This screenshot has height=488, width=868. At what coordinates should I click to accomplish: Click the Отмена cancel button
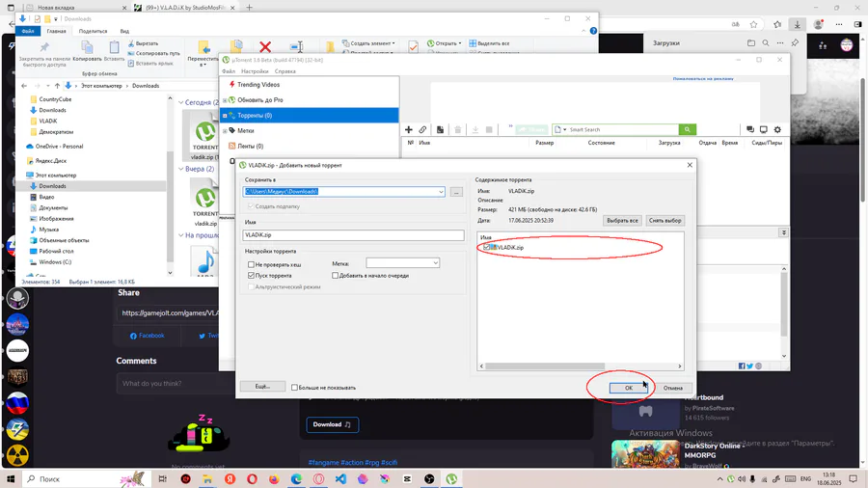(672, 388)
